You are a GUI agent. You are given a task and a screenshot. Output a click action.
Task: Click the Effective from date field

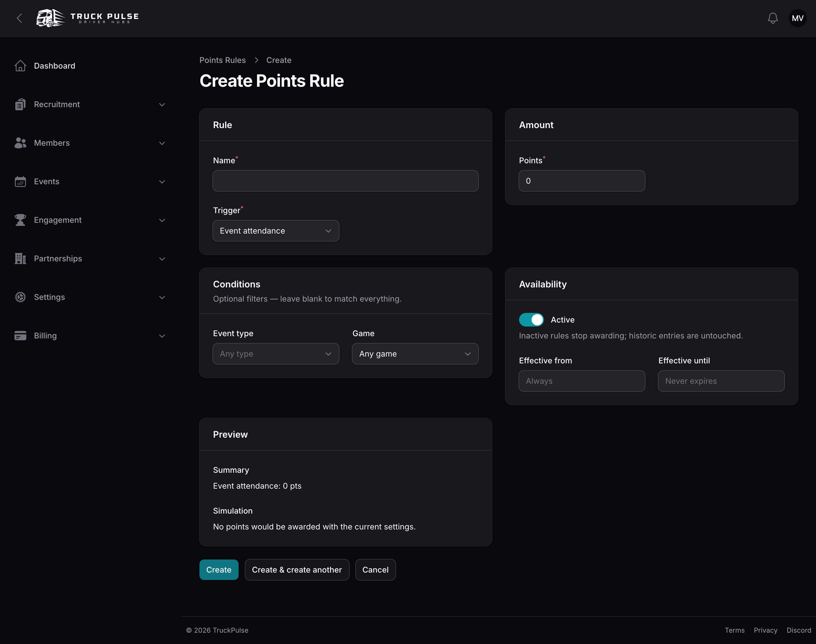[582, 381]
